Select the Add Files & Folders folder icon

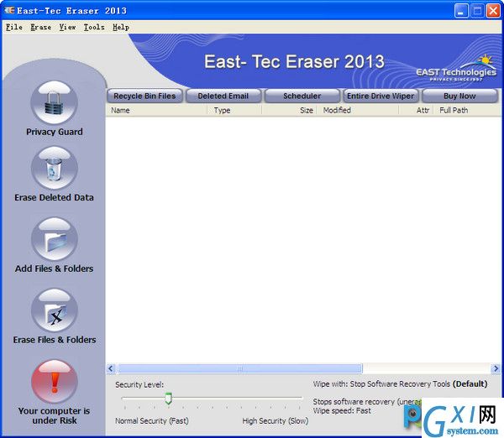[55, 239]
